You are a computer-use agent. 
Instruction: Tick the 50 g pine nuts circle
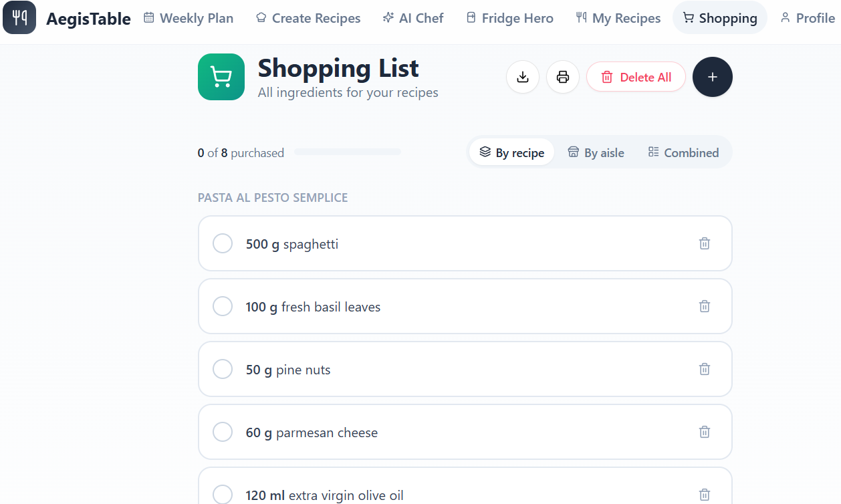[x=223, y=369]
